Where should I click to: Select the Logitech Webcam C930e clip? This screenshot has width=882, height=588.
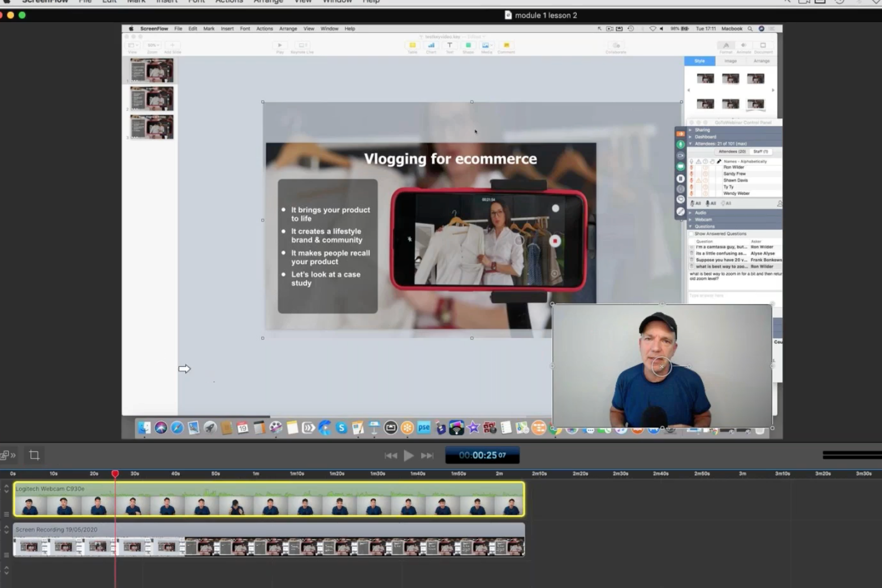point(269,499)
